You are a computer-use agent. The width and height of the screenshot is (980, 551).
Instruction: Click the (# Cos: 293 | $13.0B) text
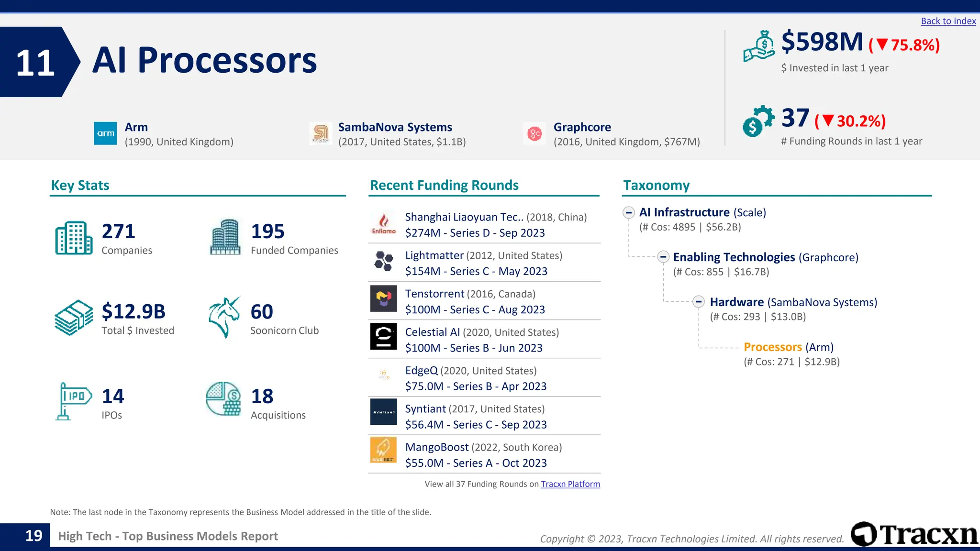(x=758, y=317)
